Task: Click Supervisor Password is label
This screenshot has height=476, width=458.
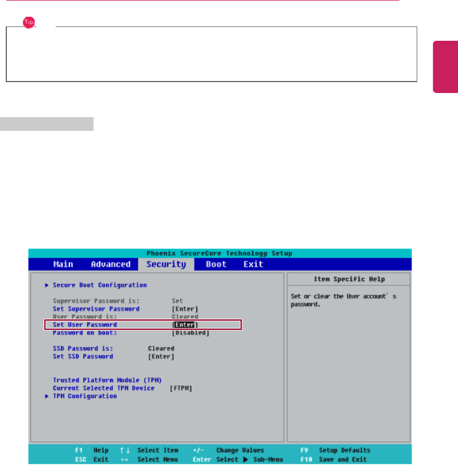Action: [x=96, y=301]
